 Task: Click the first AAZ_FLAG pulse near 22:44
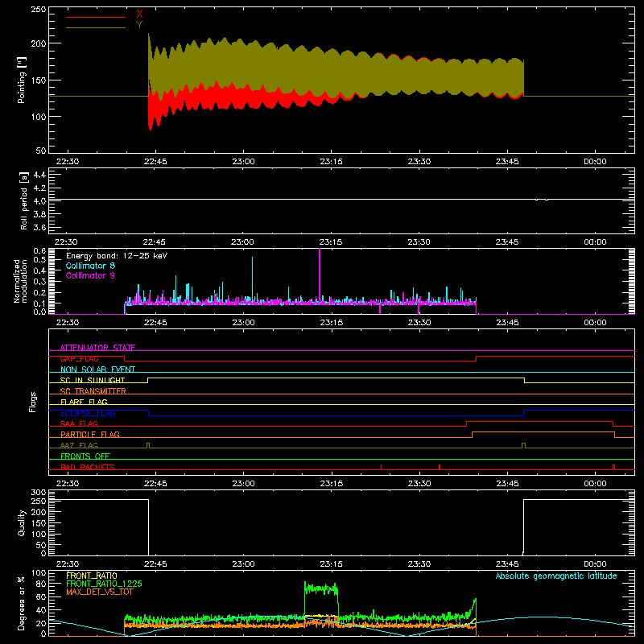[148, 445]
